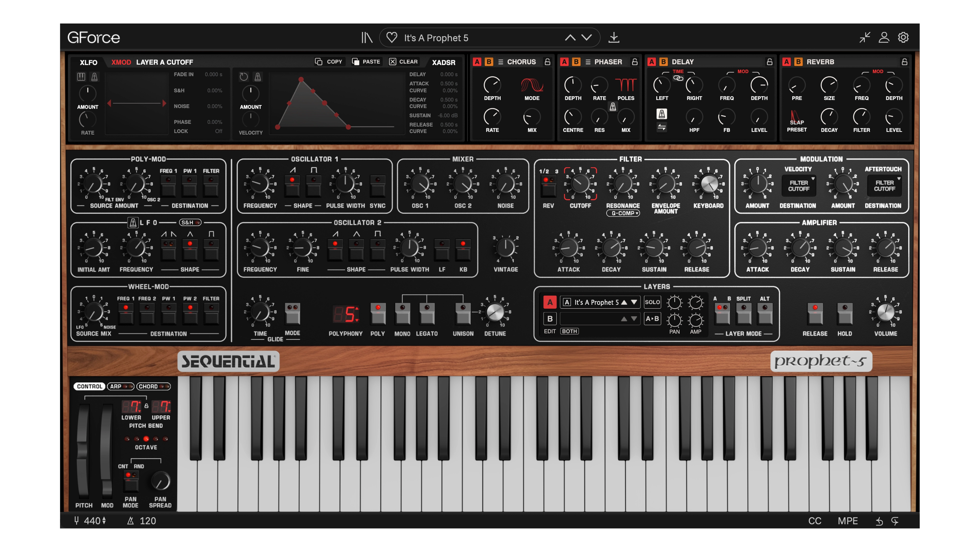Lock the Phaser effect padlock

[x=635, y=62]
